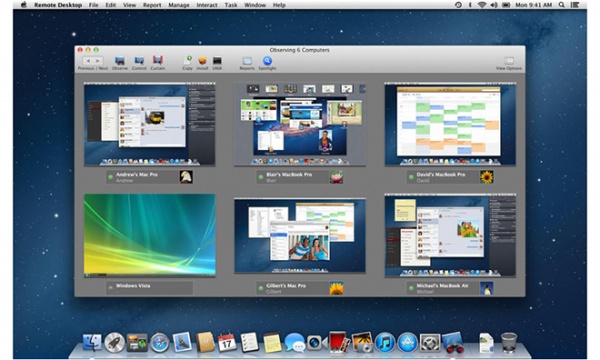Open the View menu

(129, 5)
